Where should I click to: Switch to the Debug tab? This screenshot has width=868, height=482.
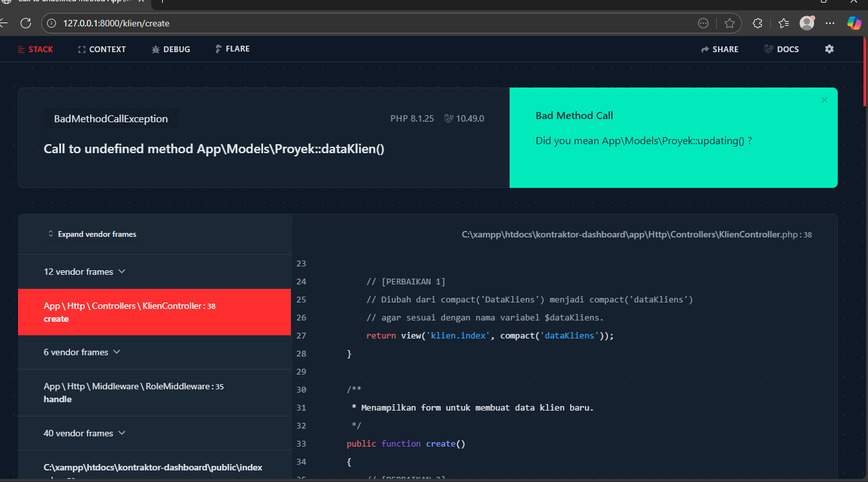coord(171,50)
